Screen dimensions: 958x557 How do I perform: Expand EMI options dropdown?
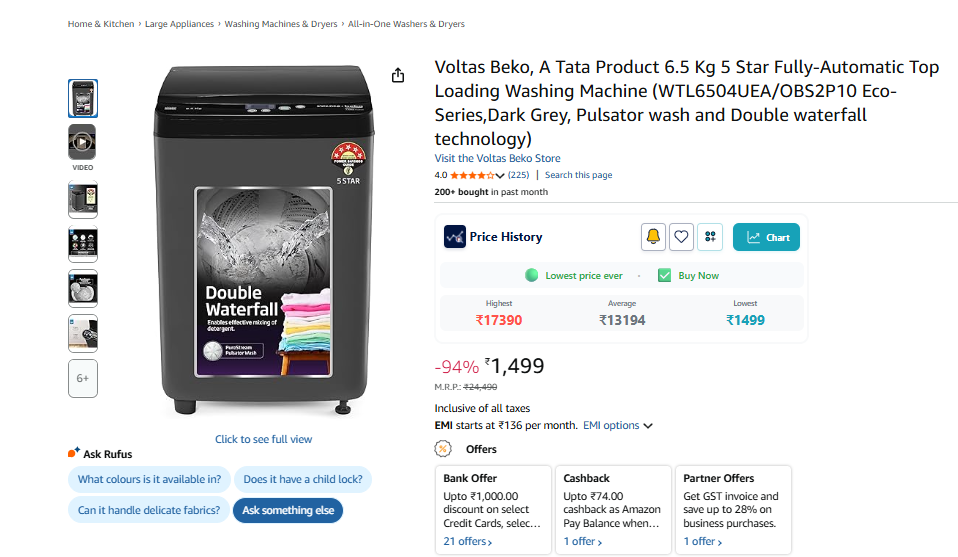617,425
